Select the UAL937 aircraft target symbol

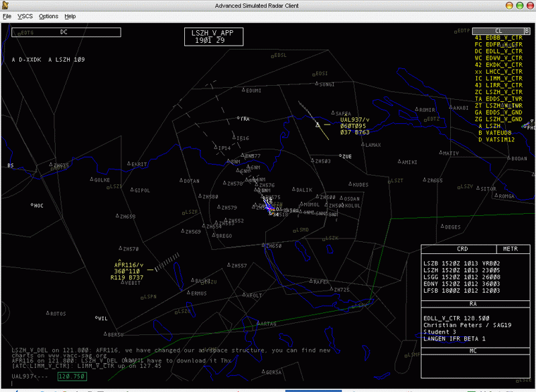(318, 124)
